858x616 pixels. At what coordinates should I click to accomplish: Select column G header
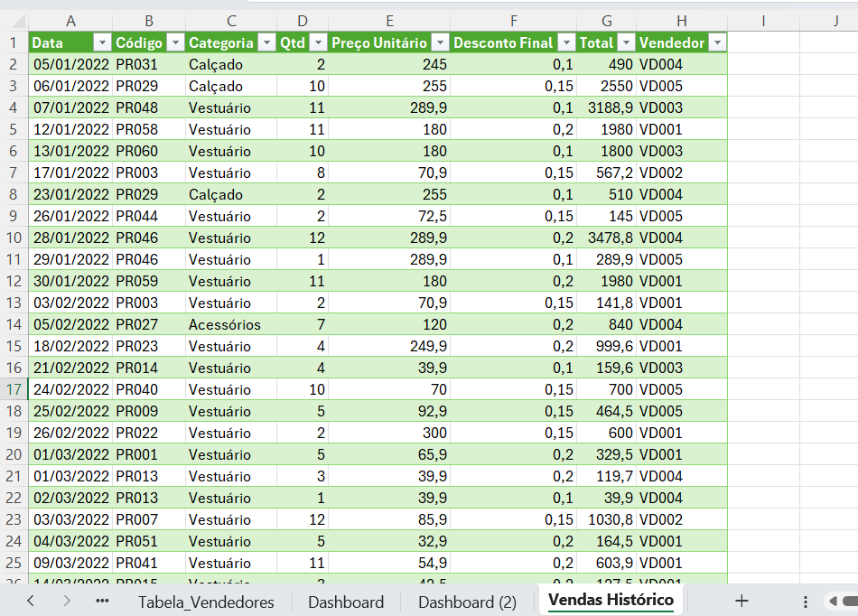tap(606, 21)
